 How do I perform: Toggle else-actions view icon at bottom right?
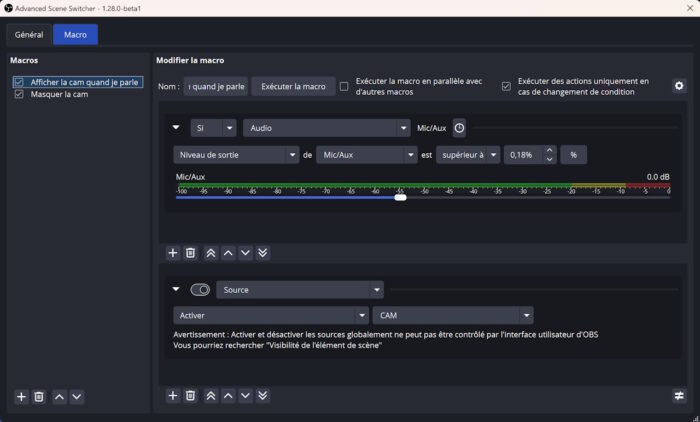point(679,395)
